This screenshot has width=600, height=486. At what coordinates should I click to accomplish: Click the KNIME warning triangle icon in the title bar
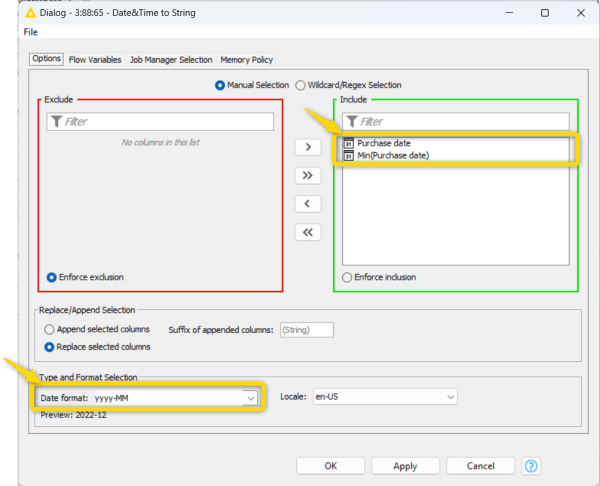(30, 13)
